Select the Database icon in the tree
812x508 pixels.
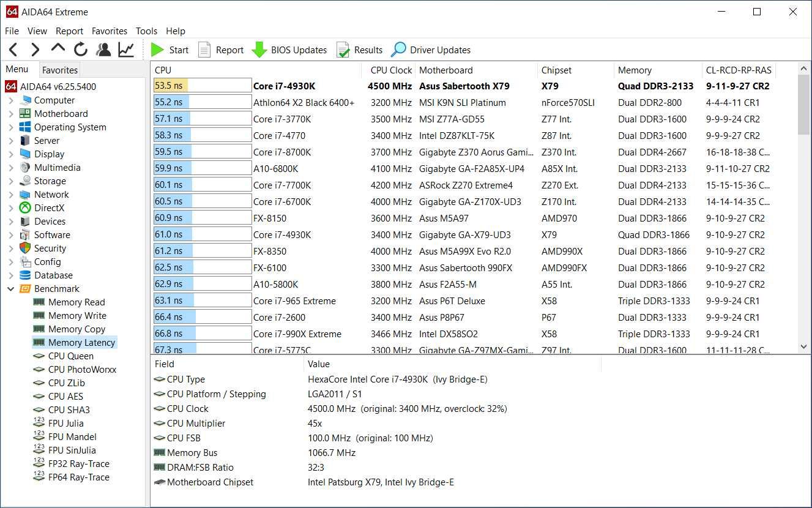click(25, 275)
